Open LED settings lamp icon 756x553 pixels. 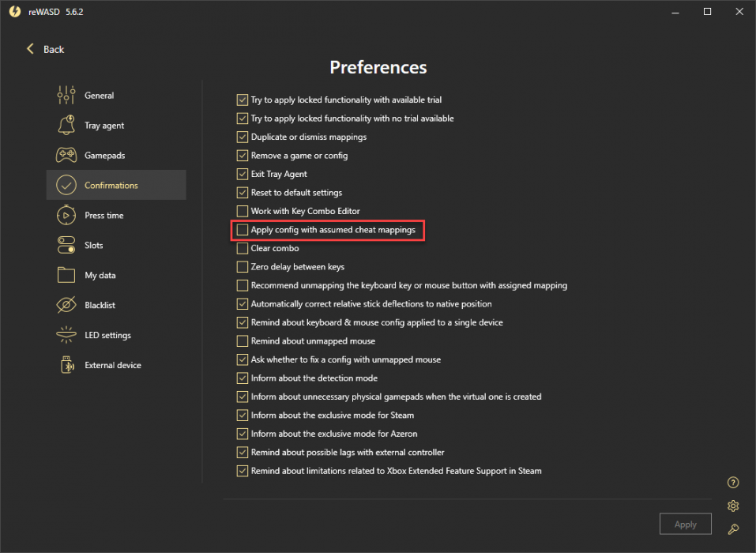pos(66,335)
